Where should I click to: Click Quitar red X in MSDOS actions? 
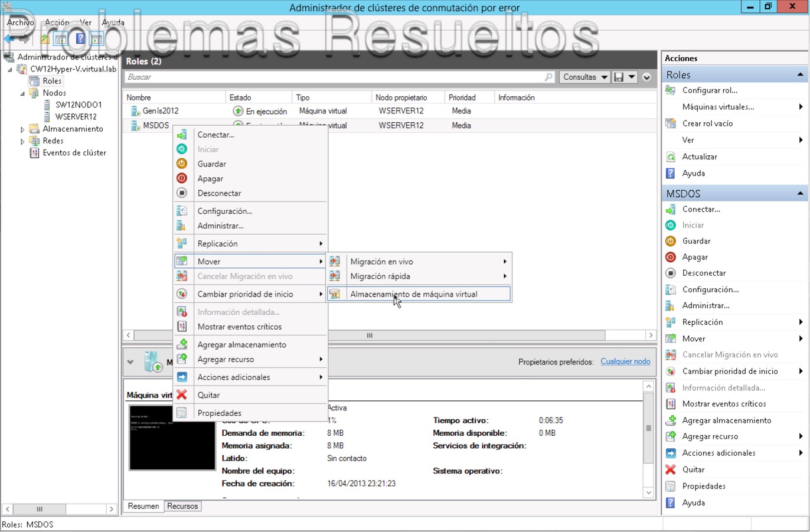pyautogui.click(x=670, y=469)
